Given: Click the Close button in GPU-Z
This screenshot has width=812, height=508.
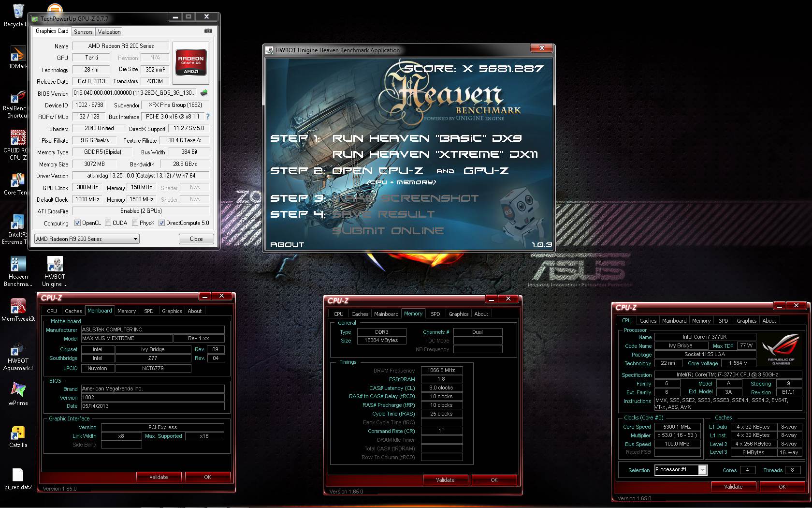Looking at the screenshot, I should (196, 239).
